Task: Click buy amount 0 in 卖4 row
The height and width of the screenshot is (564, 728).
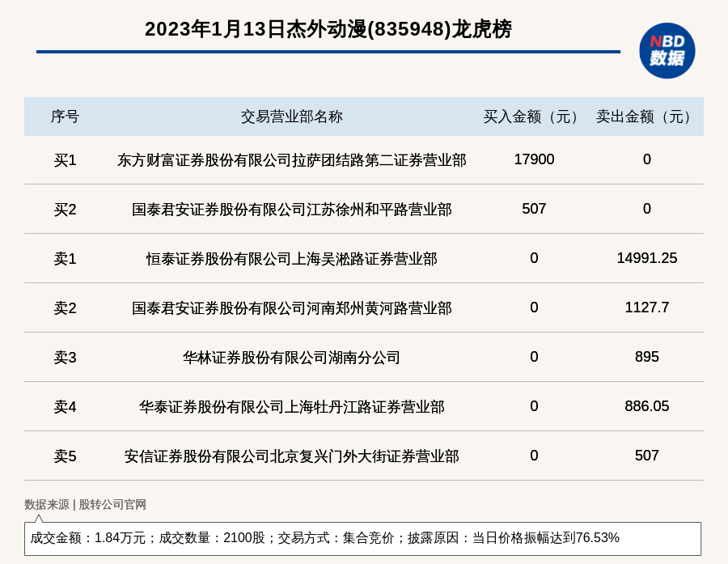Action: tap(534, 406)
